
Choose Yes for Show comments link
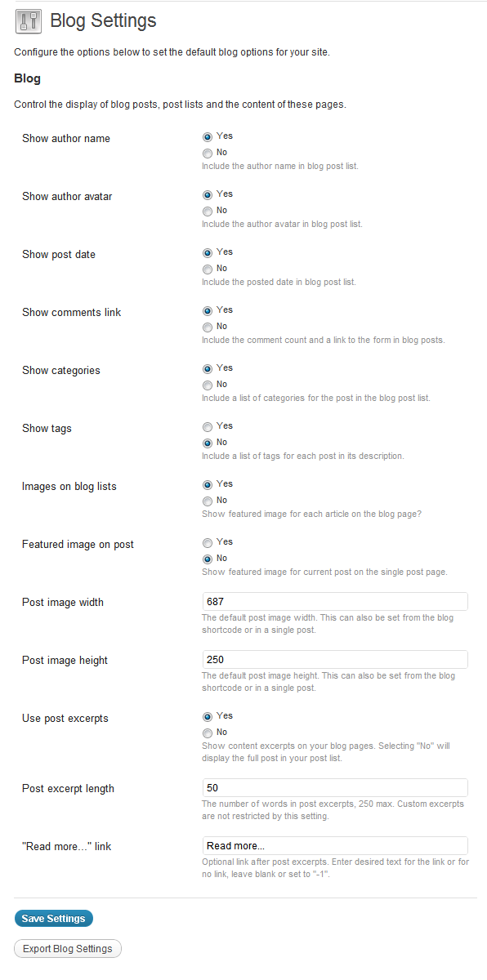[x=208, y=310]
